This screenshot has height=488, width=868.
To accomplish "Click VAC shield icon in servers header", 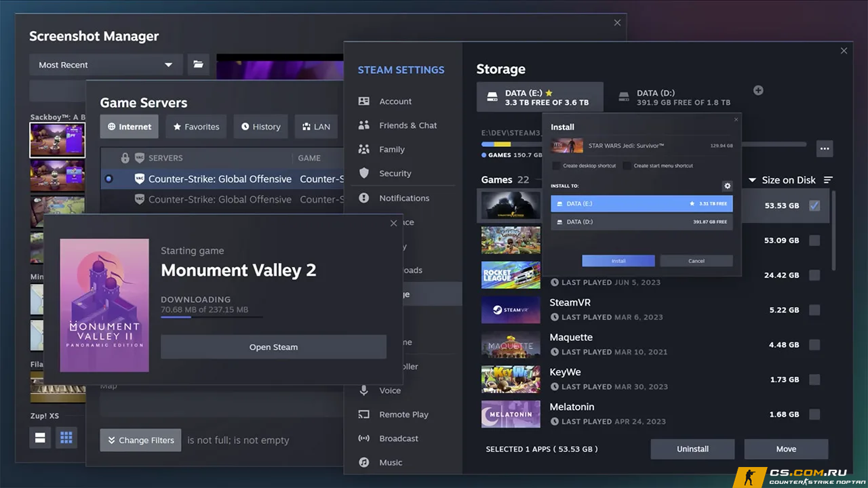I will point(139,158).
